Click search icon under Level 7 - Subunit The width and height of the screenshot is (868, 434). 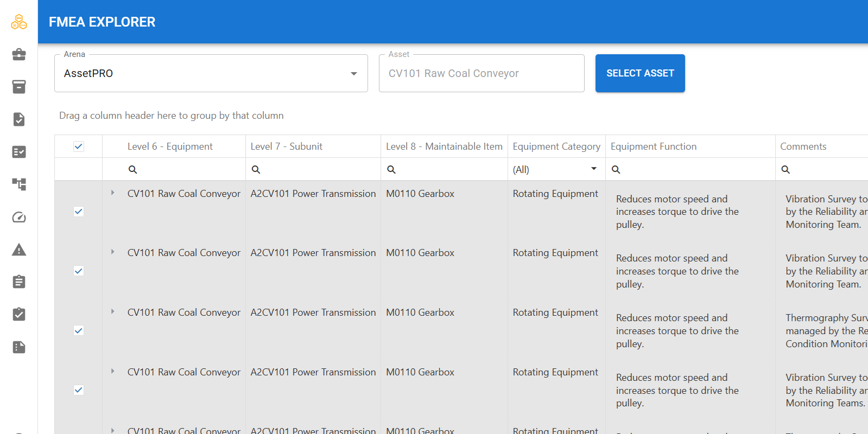coord(256,169)
